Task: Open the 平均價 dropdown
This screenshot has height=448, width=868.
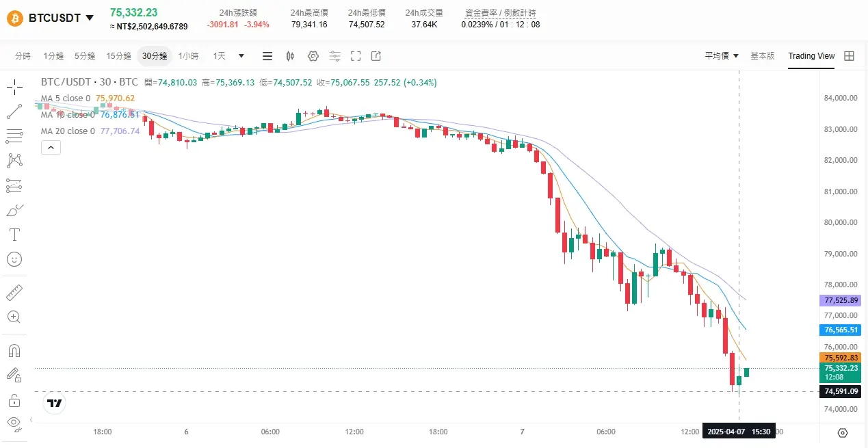Action: tap(721, 55)
